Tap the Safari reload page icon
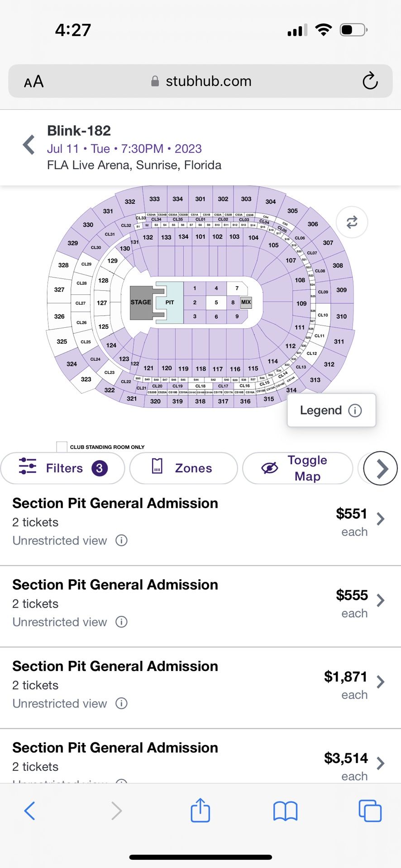Image resolution: width=401 pixels, height=868 pixels. 370,81
